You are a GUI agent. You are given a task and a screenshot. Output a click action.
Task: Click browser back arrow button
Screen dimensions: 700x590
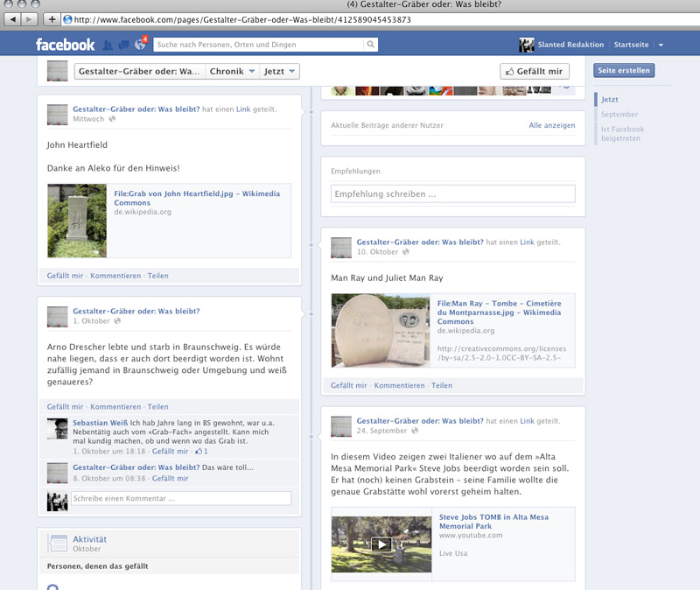(x=12, y=19)
